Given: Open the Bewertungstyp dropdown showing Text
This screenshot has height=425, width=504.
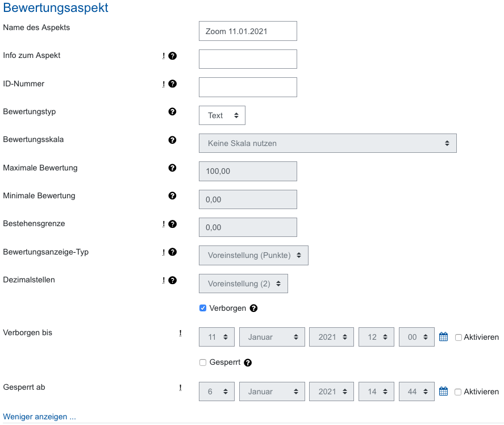Looking at the screenshot, I should (222, 115).
